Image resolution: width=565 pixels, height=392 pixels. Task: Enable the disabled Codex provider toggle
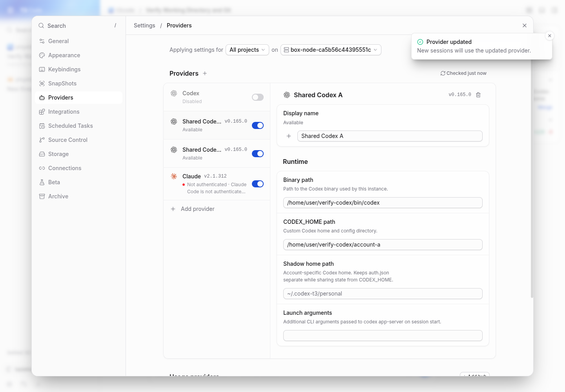[x=258, y=97]
